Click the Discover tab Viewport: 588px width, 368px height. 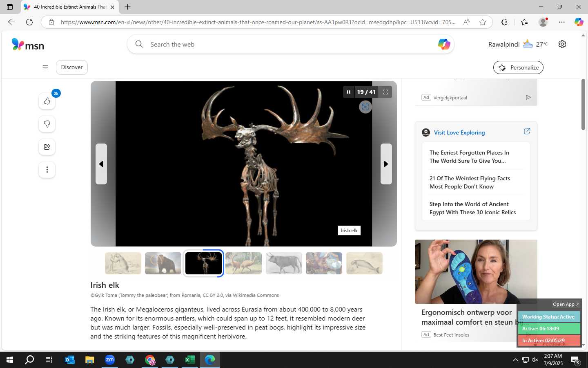tap(72, 67)
